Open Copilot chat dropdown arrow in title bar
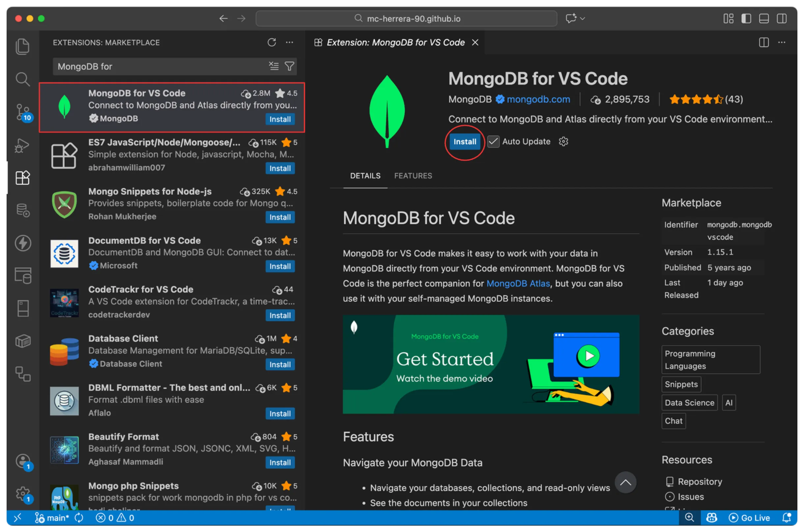This screenshot has height=532, width=804. coord(583,18)
